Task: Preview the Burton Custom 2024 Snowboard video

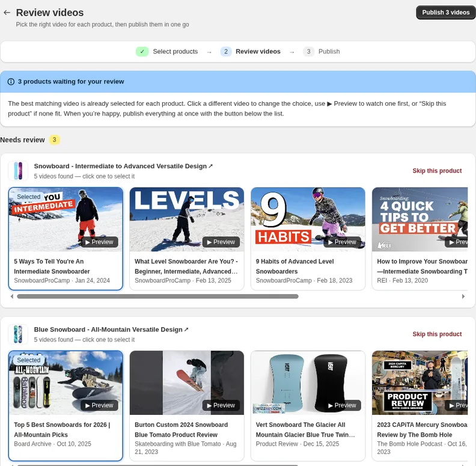Action: pos(221,405)
